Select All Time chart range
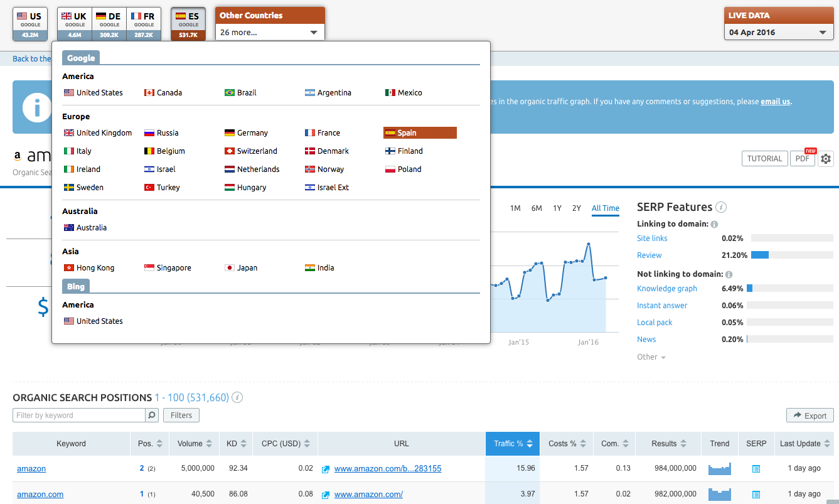 (606, 208)
